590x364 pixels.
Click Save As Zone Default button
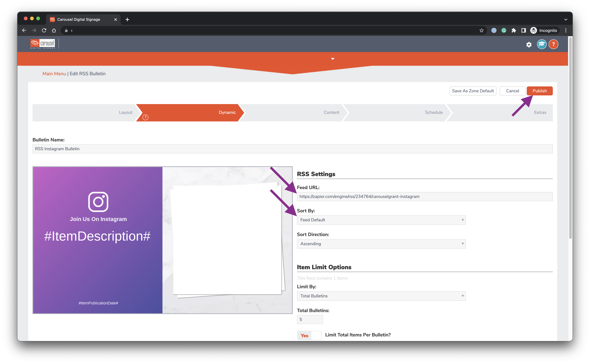point(473,91)
